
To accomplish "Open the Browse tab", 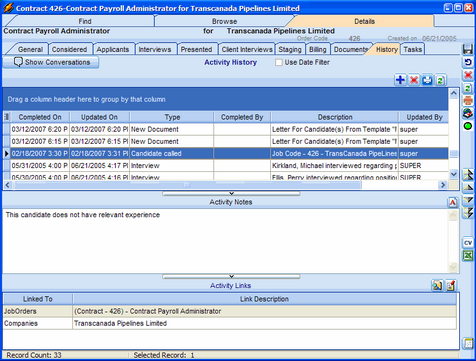I will 224,21.
